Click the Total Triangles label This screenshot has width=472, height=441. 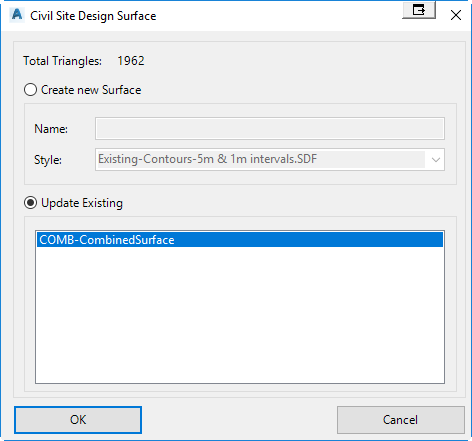coord(62,61)
